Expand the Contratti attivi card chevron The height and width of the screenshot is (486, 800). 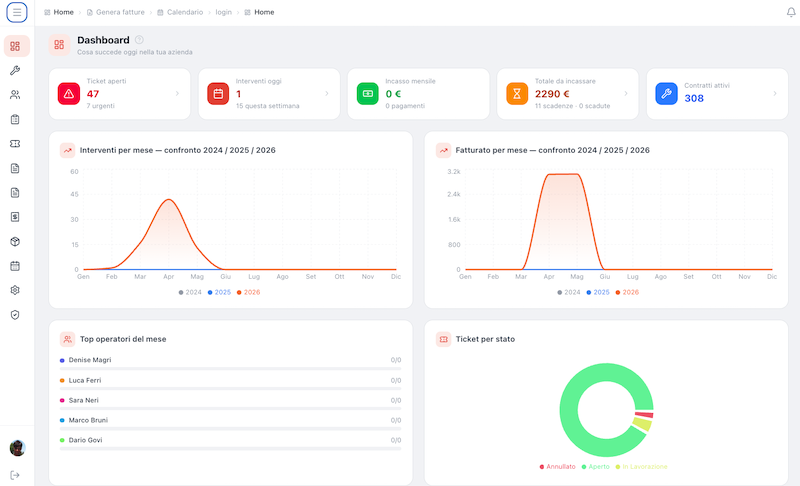[775, 94]
